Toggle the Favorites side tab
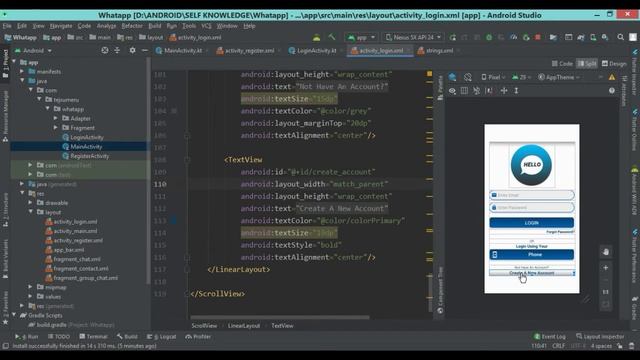Image resolution: width=640 pixels, height=360 pixels. point(5,309)
